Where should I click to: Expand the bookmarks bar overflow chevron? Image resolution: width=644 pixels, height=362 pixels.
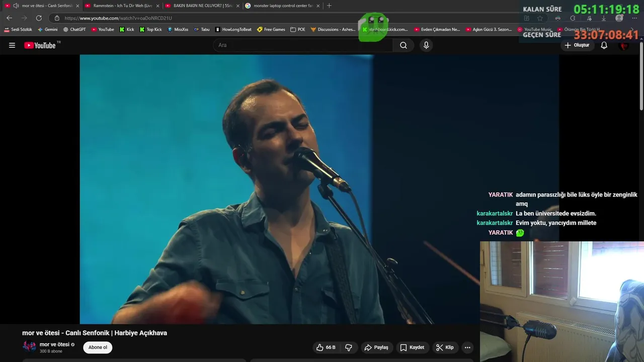632,30
